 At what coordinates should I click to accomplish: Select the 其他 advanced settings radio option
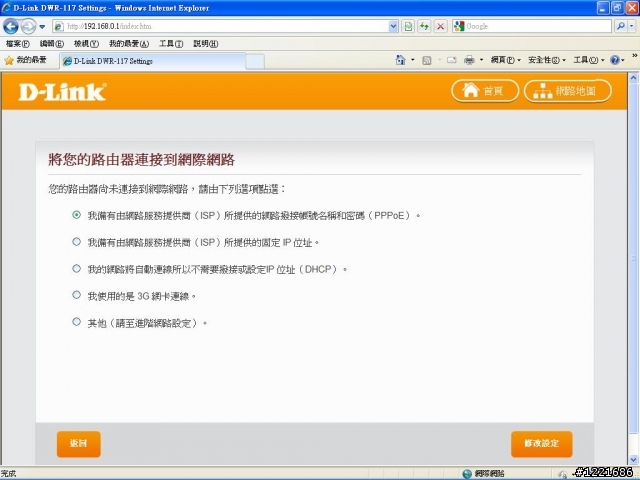pyautogui.click(x=76, y=322)
